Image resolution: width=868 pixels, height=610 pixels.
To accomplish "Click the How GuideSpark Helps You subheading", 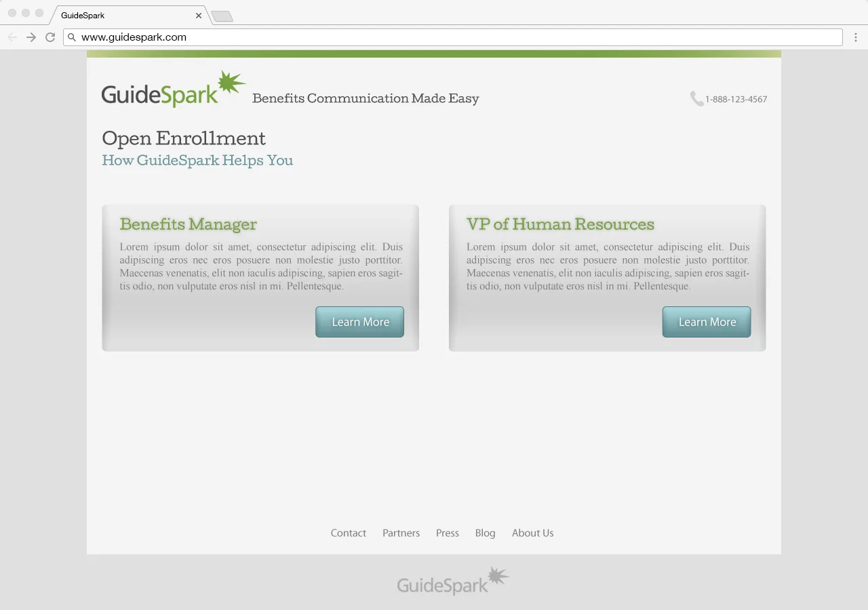I will click(x=197, y=161).
